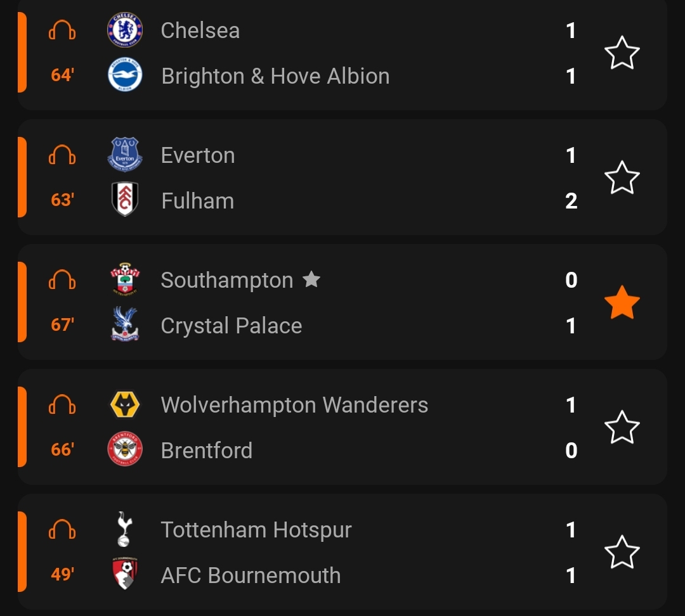Click the Chelsea club crest
This screenshot has width=685, height=616.
click(x=125, y=30)
